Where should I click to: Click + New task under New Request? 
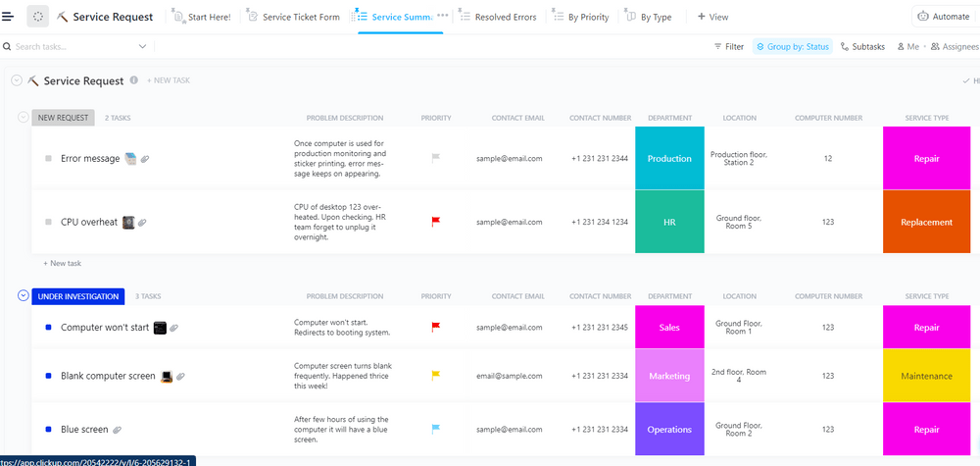click(x=63, y=263)
